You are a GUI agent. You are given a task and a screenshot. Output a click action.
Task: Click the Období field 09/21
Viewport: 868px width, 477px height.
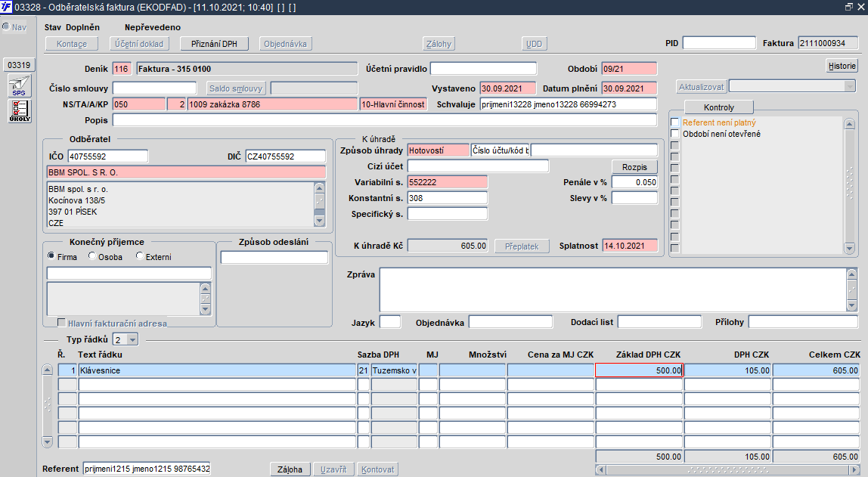click(x=629, y=69)
